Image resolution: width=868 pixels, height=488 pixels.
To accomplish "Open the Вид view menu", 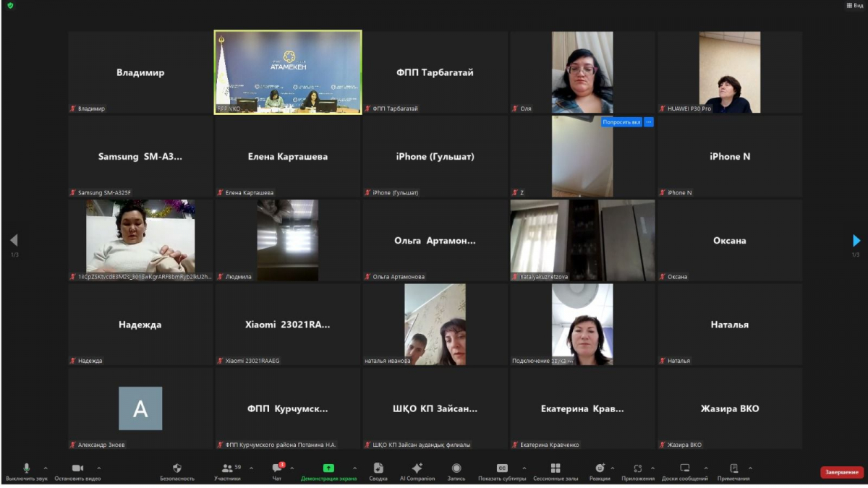I will coord(854,5).
